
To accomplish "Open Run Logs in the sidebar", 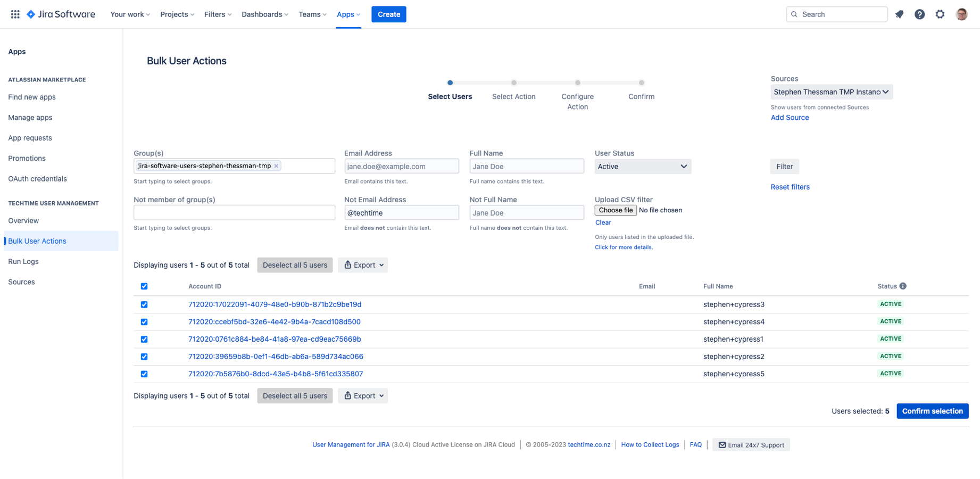I will pos(23,261).
